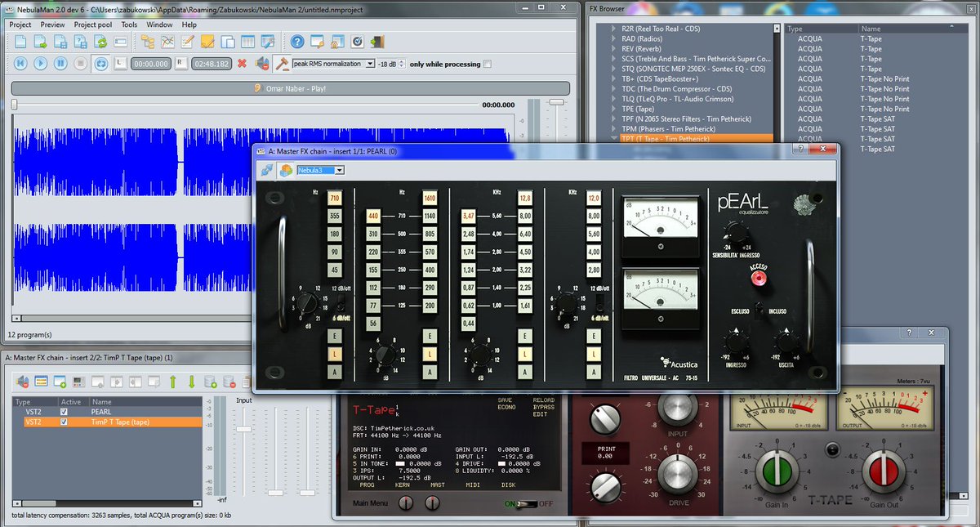Click the red X delete icon
The height and width of the screenshot is (527, 980).
pos(242,63)
